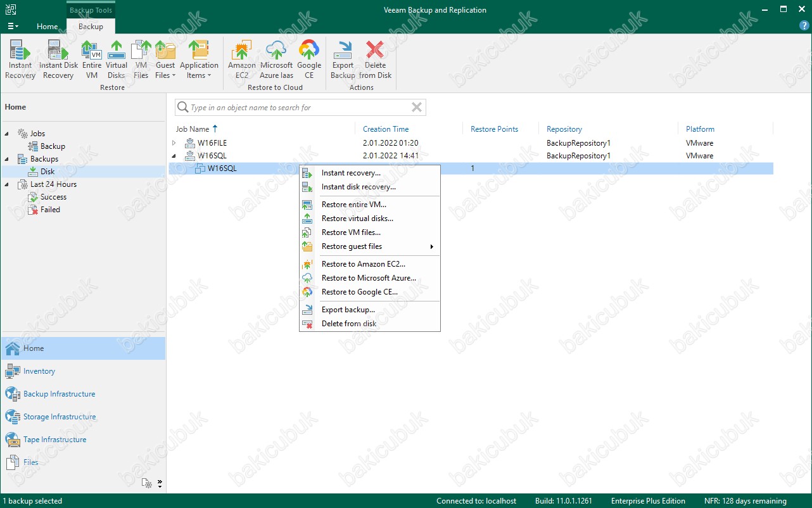The height and width of the screenshot is (508, 812).
Task: Click the creation time 2.01.2022 14:41
Action: [391, 156]
